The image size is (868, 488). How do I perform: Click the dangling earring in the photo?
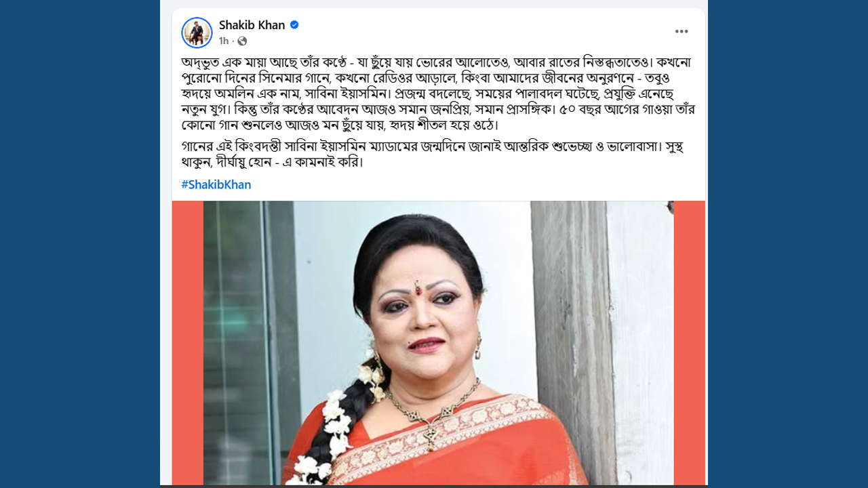[477, 346]
